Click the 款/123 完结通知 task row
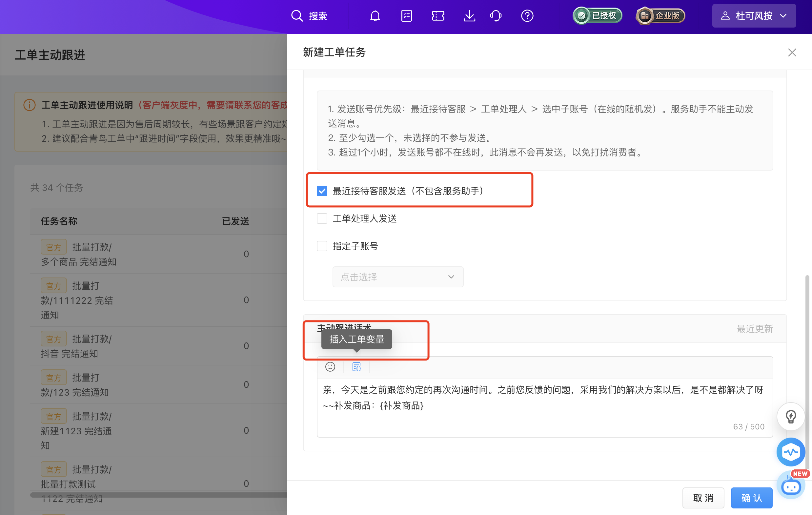The image size is (812, 515). (158, 384)
